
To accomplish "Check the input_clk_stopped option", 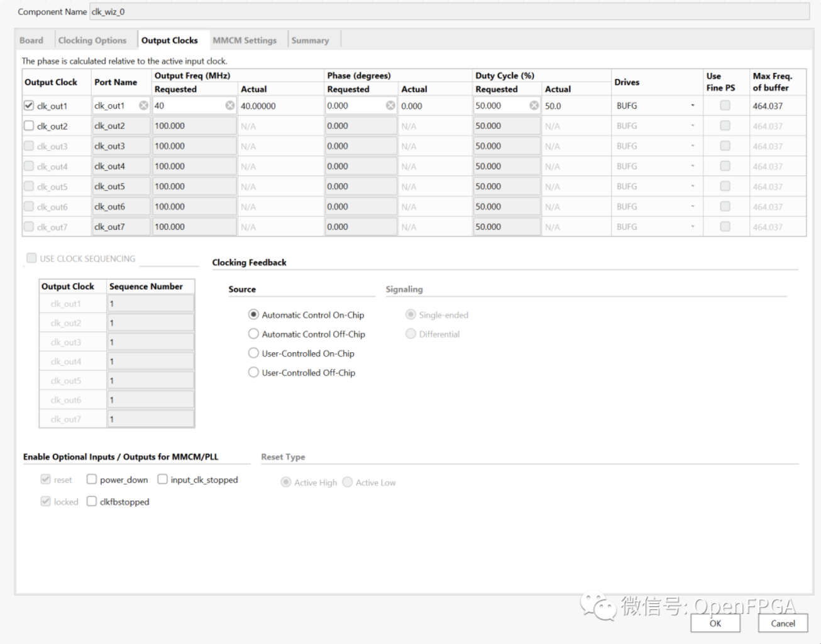I will 163,479.
